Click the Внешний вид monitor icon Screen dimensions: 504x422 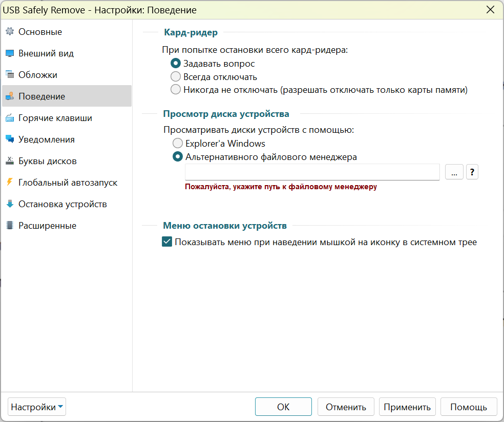10,53
